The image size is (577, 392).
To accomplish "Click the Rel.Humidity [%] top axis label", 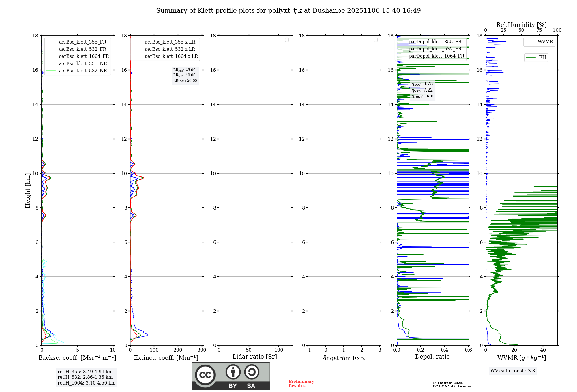I will (521, 25).
